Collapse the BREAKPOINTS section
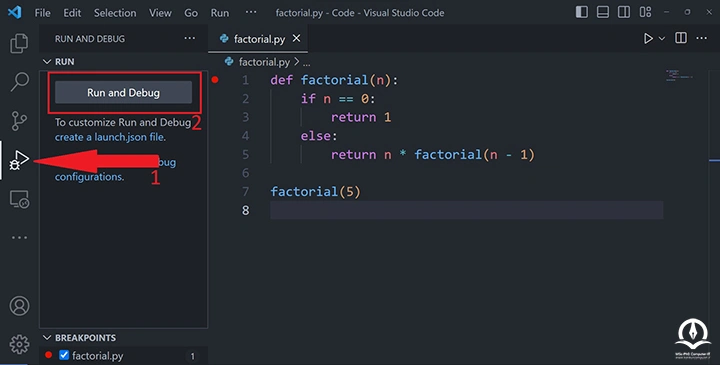This screenshot has height=365, width=720. click(47, 337)
